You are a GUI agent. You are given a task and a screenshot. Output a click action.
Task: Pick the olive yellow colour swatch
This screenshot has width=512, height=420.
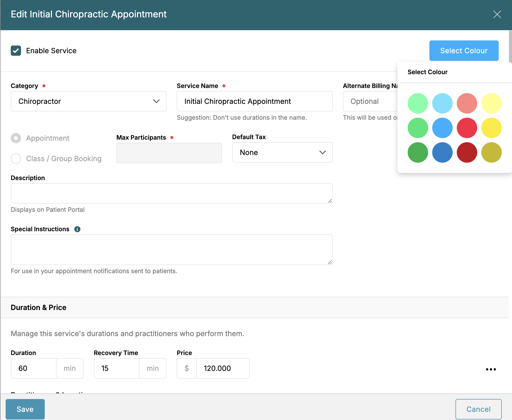(x=491, y=152)
